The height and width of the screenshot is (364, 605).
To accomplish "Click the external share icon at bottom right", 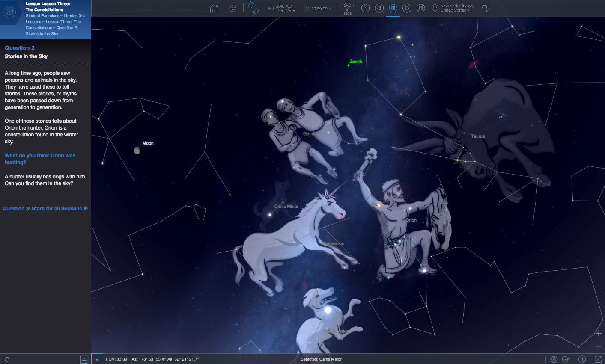I will [x=598, y=359].
